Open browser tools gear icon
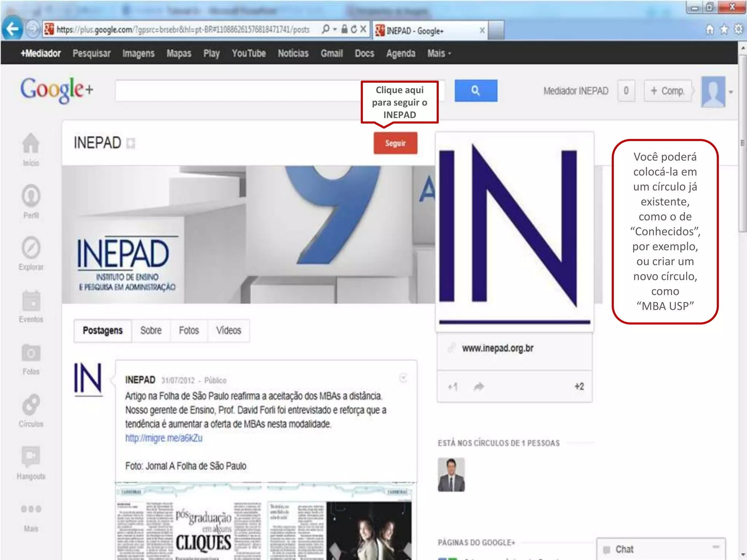 [739, 30]
